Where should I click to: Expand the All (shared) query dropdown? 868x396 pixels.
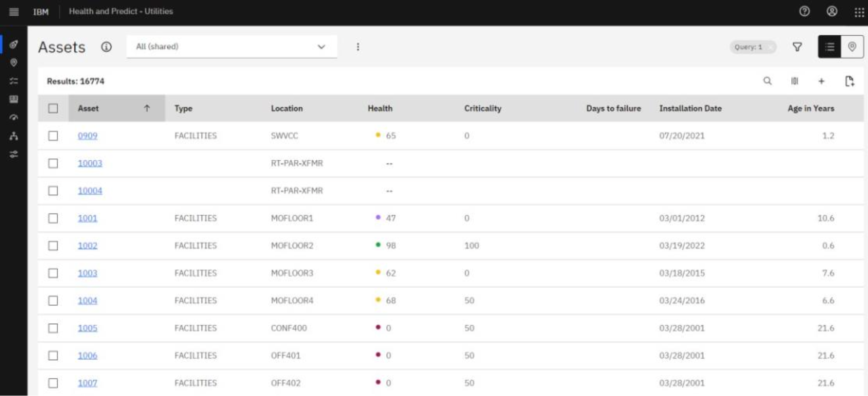[x=232, y=47]
